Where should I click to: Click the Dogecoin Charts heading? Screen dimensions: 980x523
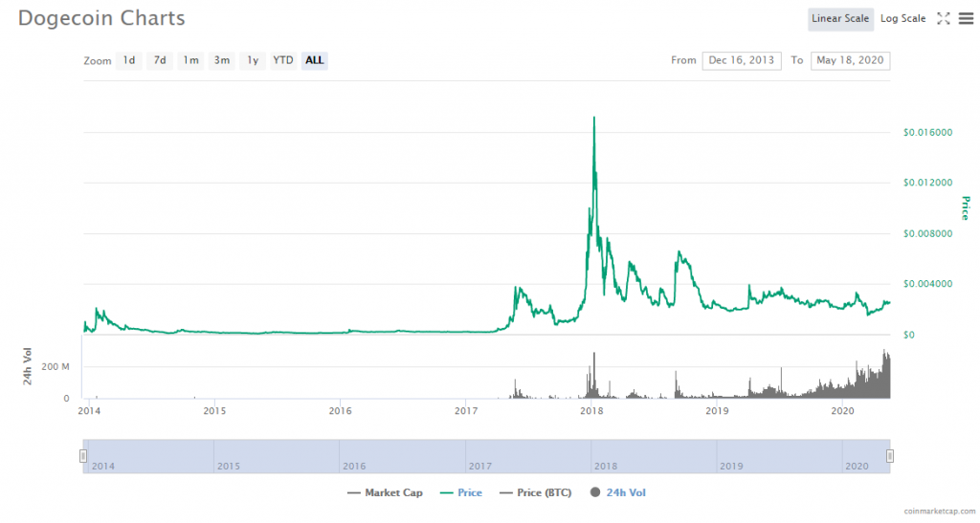click(101, 18)
